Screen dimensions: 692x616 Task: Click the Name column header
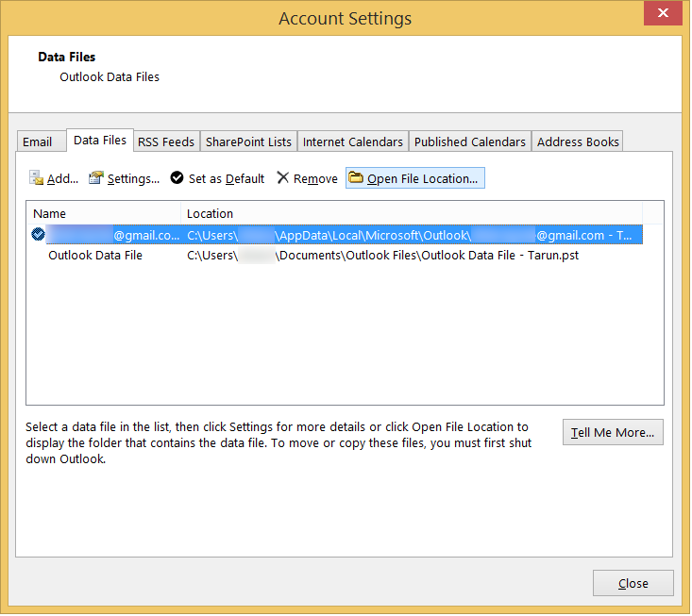coord(104,214)
